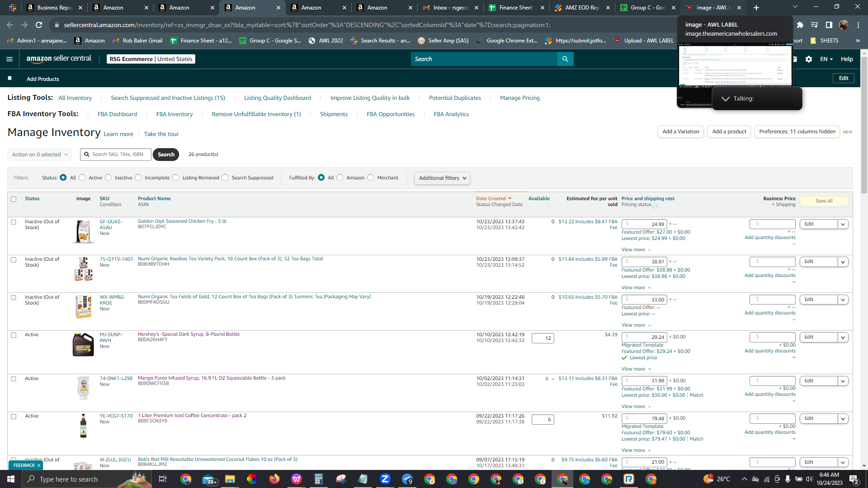Select checkbox for Numi Rooibos Tea row
The image size is (868, 488).
click(x=14, y=260)
